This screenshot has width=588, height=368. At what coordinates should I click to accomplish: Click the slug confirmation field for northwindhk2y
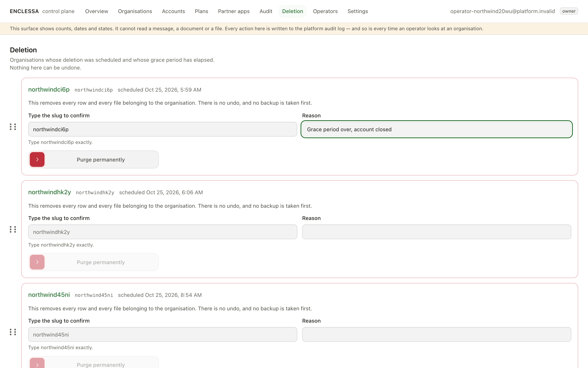[x=163, y=232]
